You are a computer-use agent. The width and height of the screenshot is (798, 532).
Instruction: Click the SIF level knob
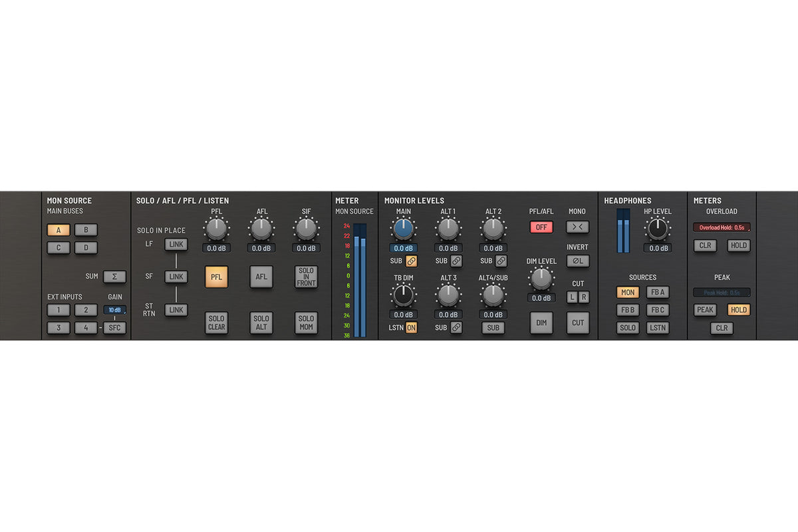[306, 229]
